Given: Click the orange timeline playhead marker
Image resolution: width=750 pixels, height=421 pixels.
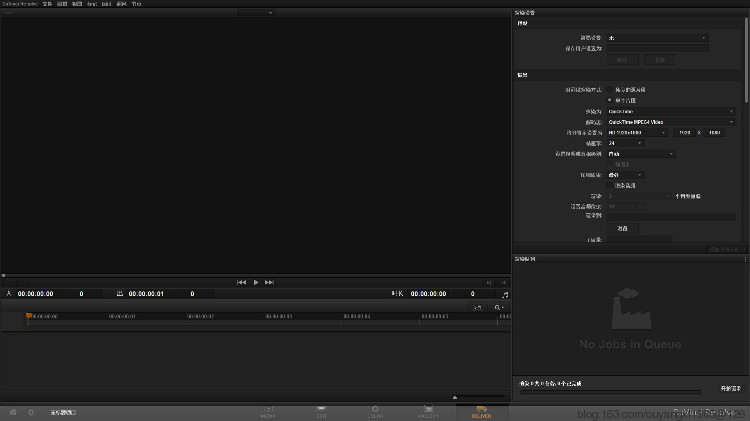Looking at the screenshot, I should click(x=29, y=316).
